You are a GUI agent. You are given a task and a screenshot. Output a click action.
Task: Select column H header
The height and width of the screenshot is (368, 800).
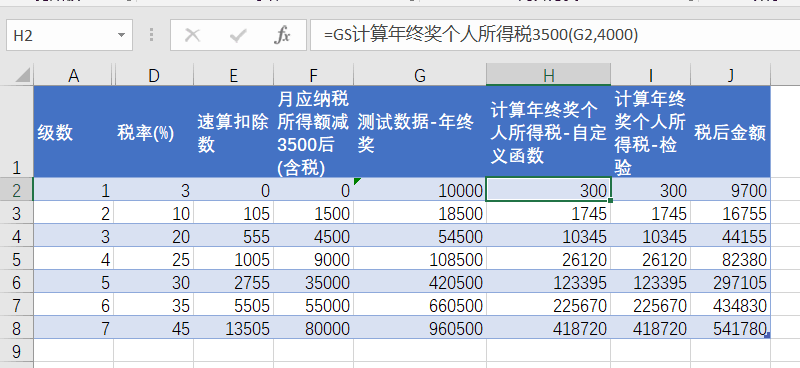(x=548, y=76)
